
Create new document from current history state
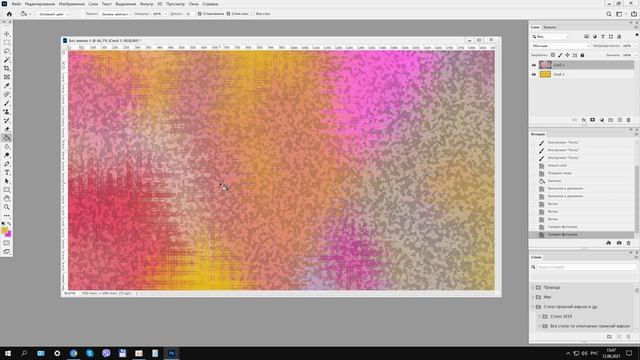[609, 243]
